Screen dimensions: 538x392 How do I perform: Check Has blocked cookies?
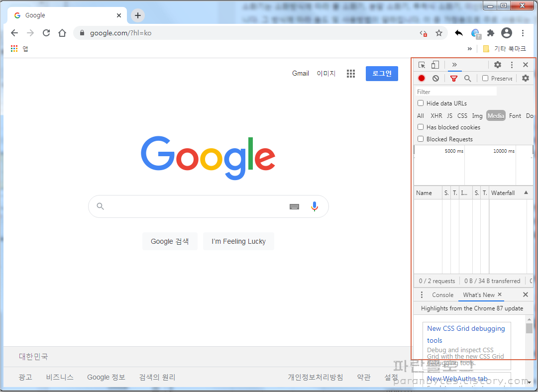click(421, 127)
